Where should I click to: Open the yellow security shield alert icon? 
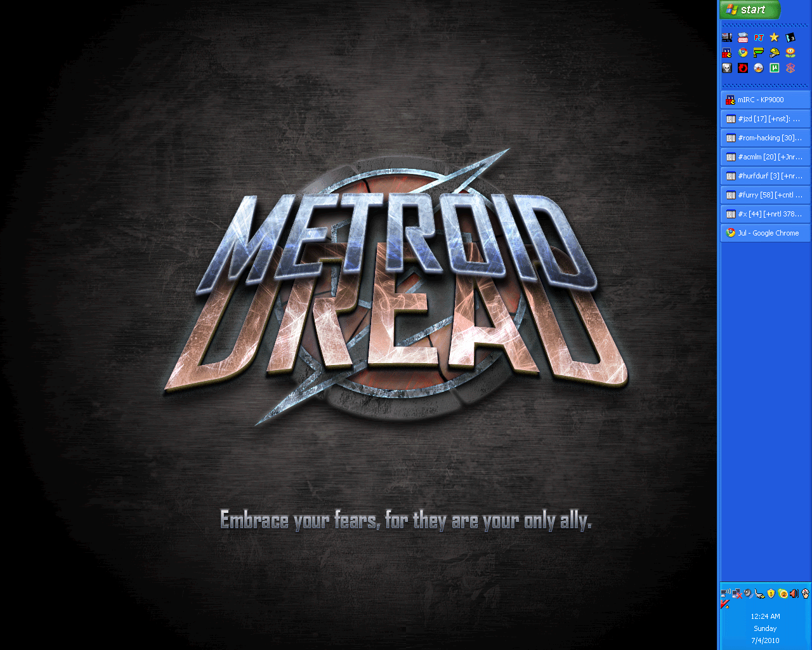[x=771, y=594]
